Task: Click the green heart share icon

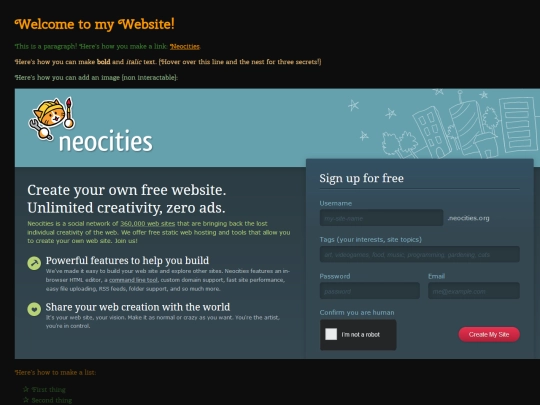Action: pos(34,309)
